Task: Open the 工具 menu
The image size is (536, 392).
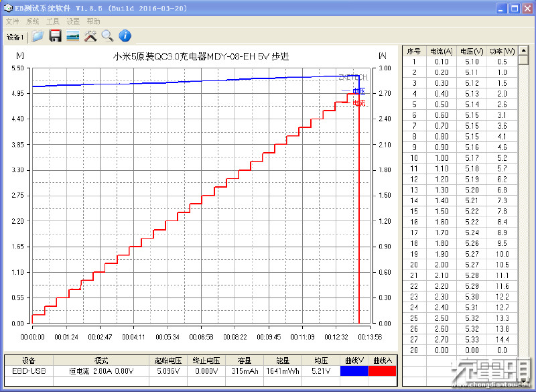Action: 52,21
